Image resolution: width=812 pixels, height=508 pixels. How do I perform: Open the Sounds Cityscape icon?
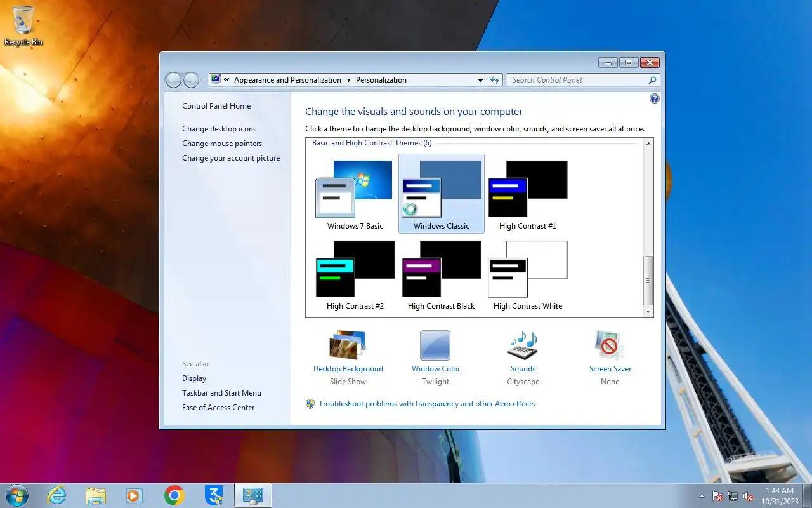point(523,345)
